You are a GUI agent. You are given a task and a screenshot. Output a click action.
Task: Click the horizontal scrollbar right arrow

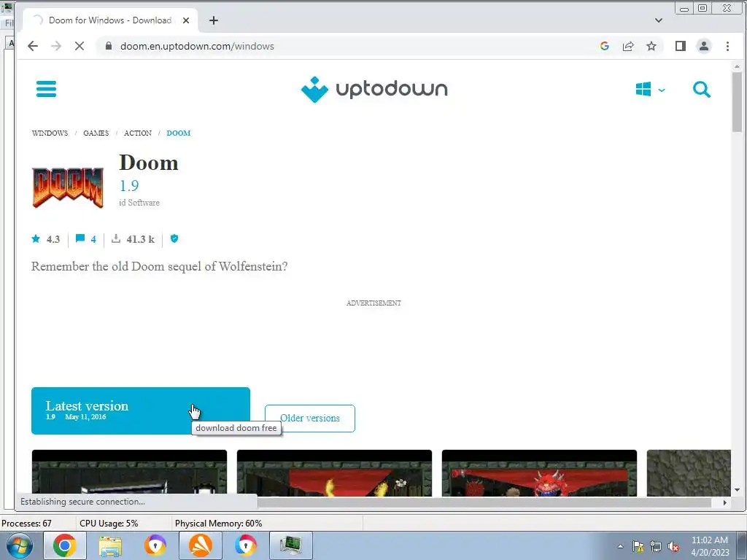coord(724,502)
